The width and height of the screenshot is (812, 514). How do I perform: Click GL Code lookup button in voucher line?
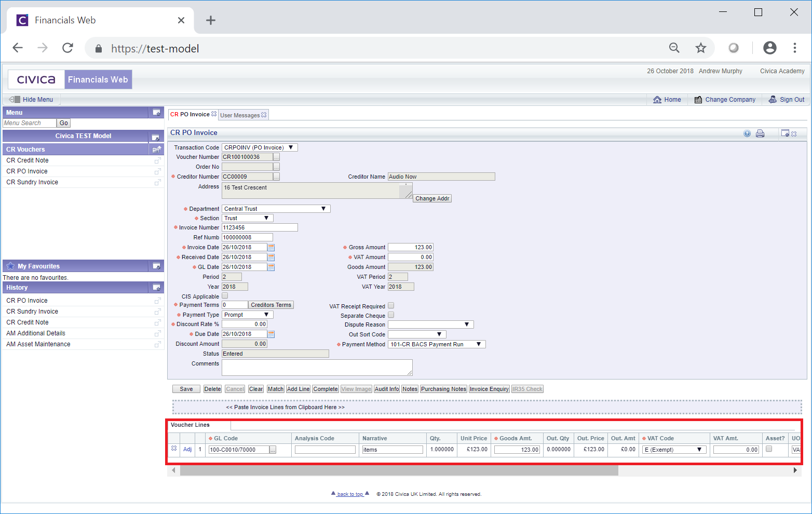(x=273, y=450)
